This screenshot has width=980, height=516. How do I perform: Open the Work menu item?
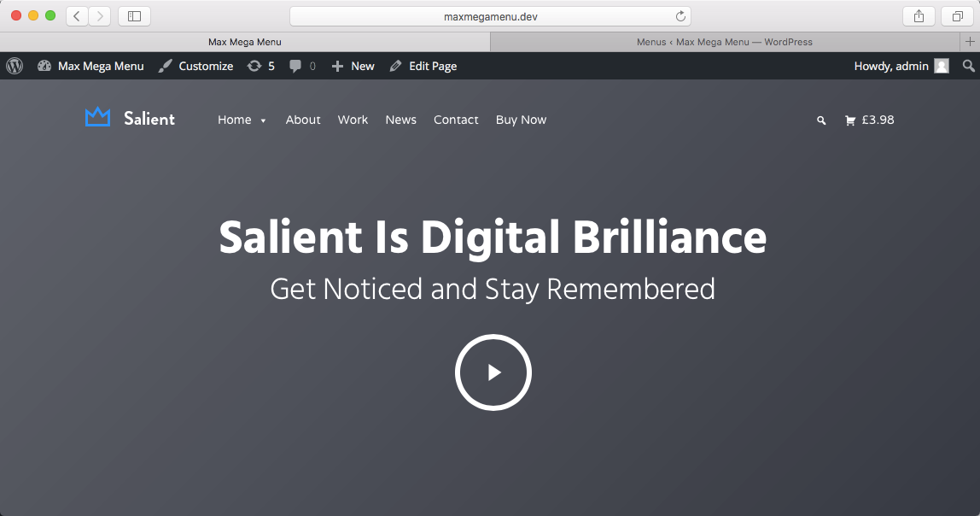tap(353, 120)
